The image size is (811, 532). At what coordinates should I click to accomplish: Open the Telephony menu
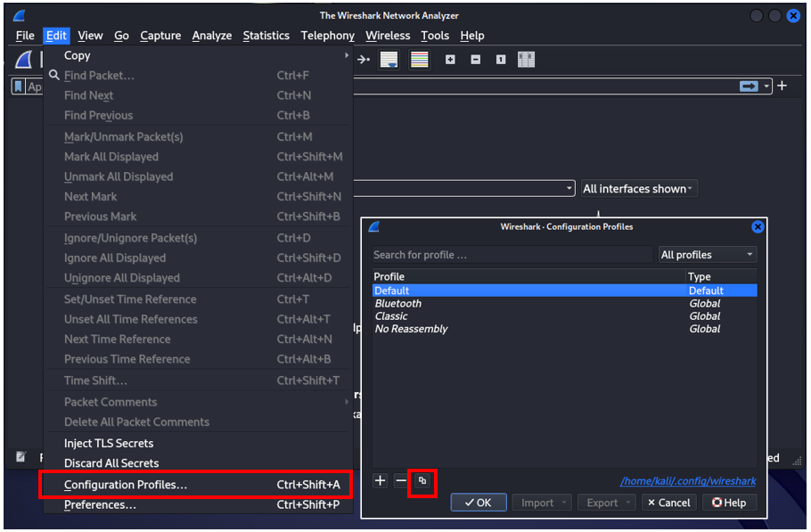[x=327, y=36]
